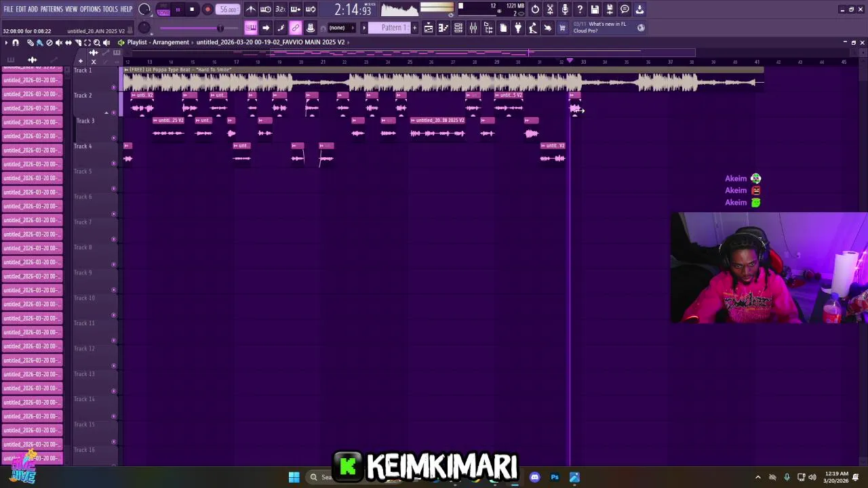Image resolution: width=868 pixels, height=488 pixels.
Task: Open the Browser/project tree icon
Action: click(488, 28)
